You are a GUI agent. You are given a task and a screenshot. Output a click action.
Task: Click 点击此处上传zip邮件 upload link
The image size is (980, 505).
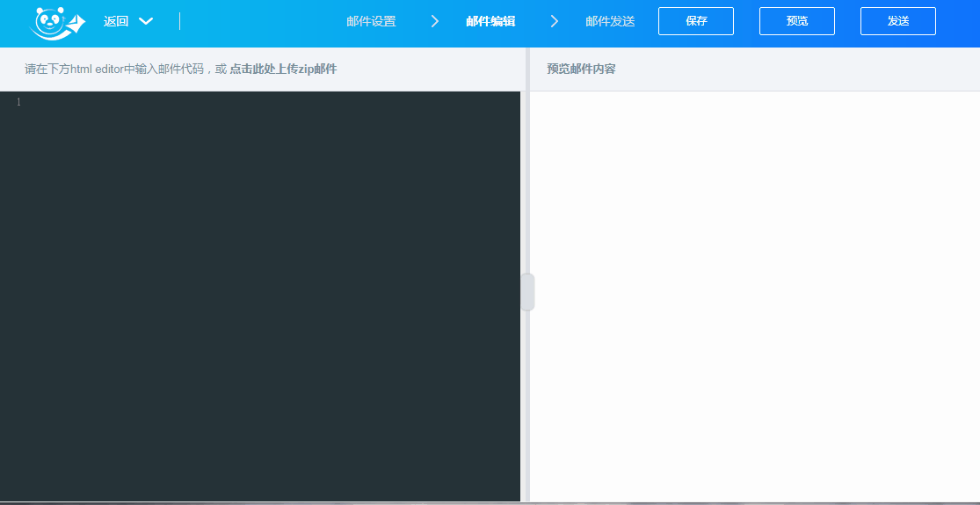(x=283, y=69)
